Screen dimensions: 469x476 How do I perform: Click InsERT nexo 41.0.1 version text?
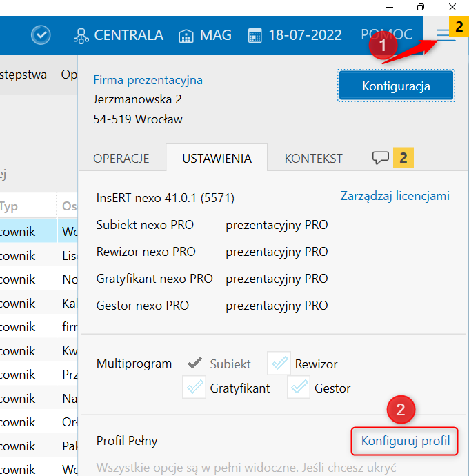[x=165, y=198]
